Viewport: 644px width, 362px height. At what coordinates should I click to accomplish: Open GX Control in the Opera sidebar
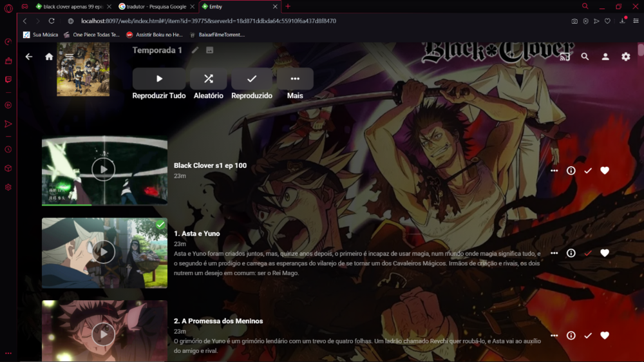tap(8, 42)
